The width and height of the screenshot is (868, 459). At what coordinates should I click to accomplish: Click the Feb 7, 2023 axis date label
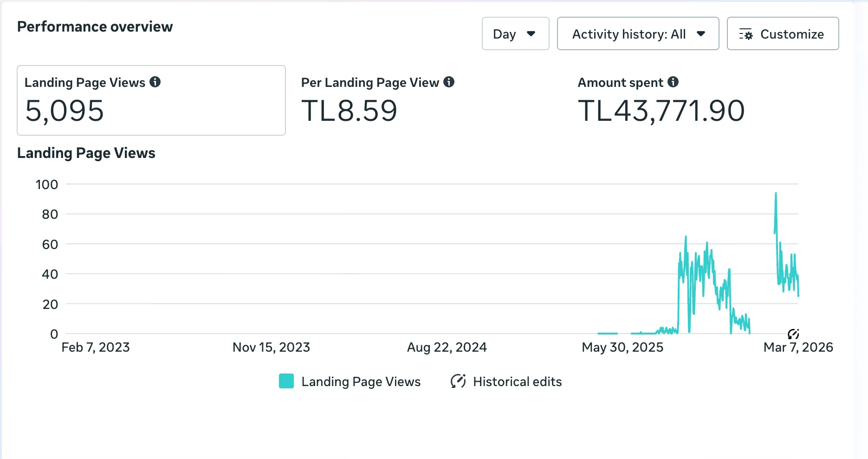pos(96,347)
